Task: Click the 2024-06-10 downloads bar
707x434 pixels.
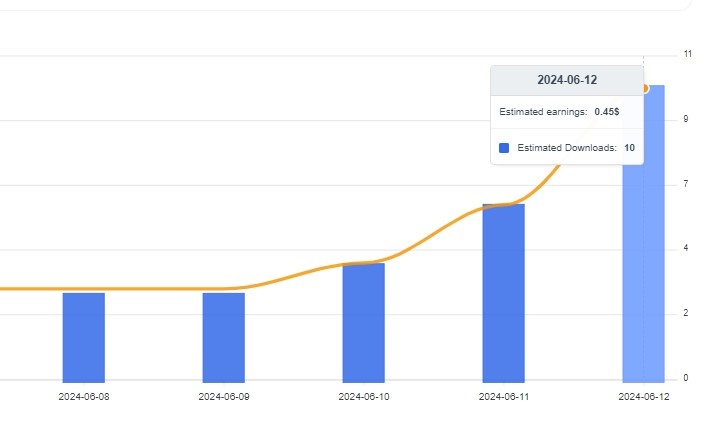Action: tap(363, 323)
